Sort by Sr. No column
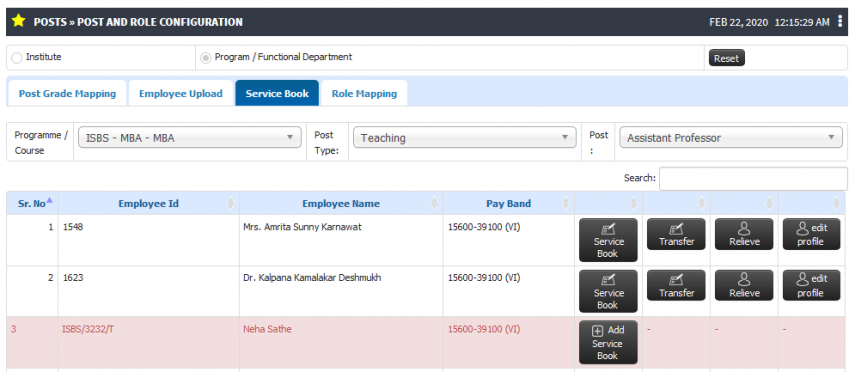 point(32,203)
